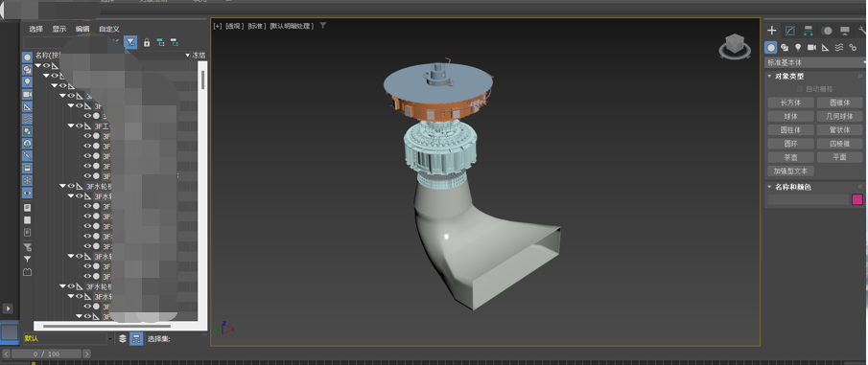Image resolution: width=868 pixels, height=365 pixels.
Task: Click the scene explorer horizontal scrollbar
Action: tap(106, 327)
